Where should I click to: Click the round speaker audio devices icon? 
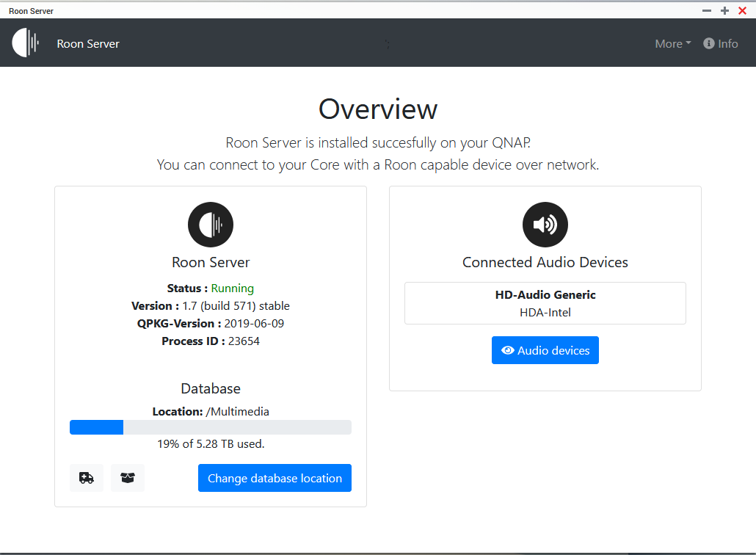(545, 225)
